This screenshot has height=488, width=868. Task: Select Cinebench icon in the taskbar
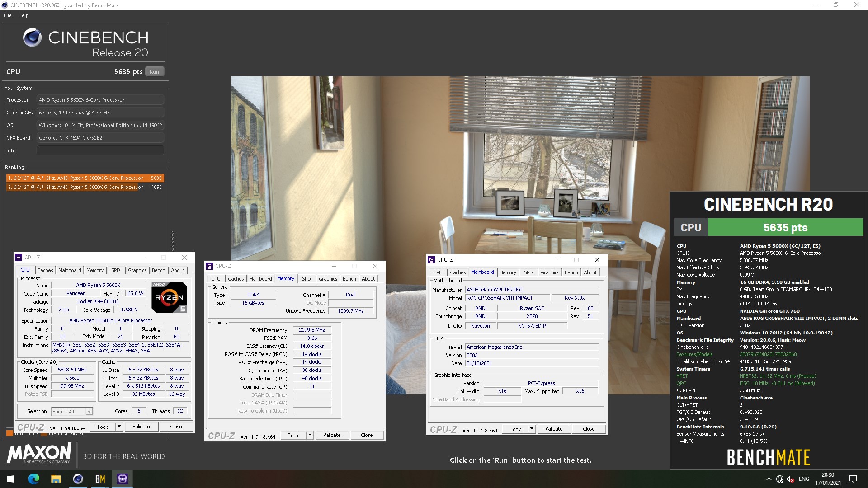pyautogui.click(x=78, y=479)
